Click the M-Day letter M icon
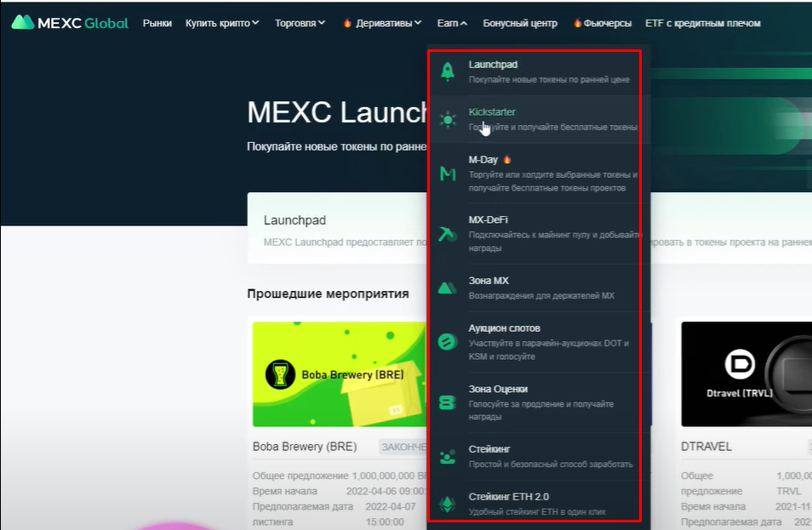This screenshot has width=812, height=530. click(448, 174)
